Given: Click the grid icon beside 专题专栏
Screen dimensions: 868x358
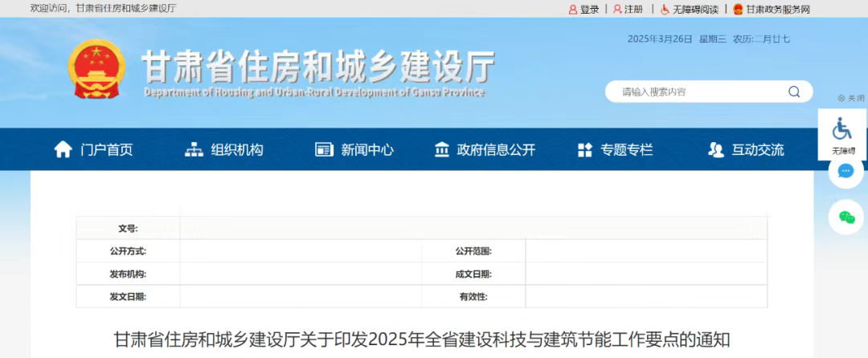Looking at the screenshot, I should pos(584,150).
